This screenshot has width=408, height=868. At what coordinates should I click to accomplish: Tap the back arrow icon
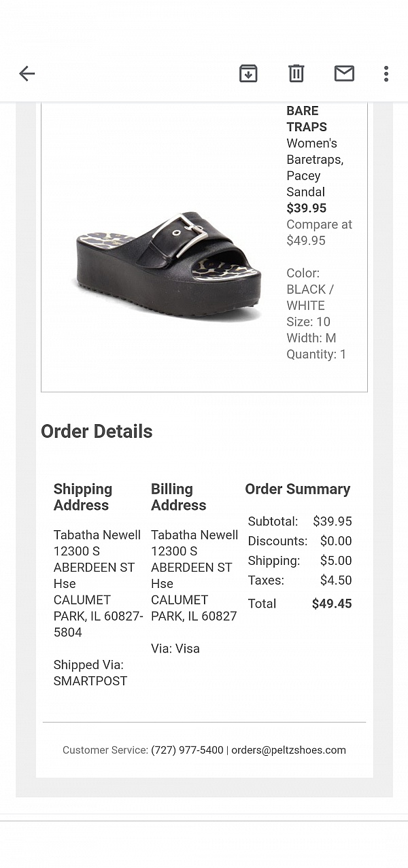(27, 73)
